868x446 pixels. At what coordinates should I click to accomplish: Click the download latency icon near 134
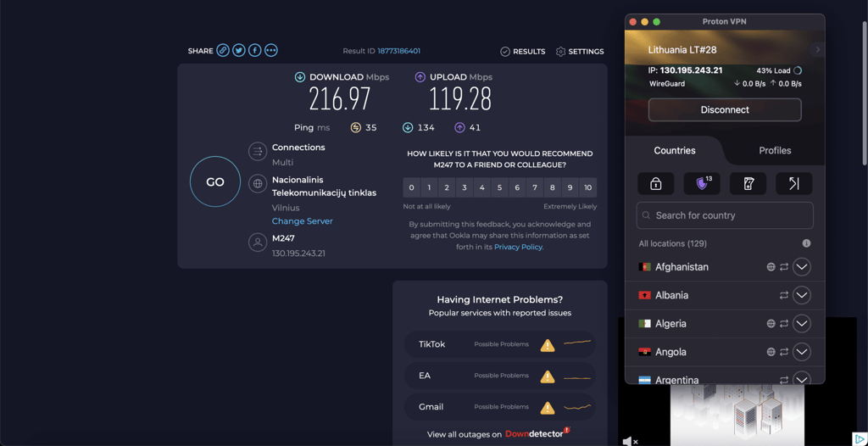point(408,127)
